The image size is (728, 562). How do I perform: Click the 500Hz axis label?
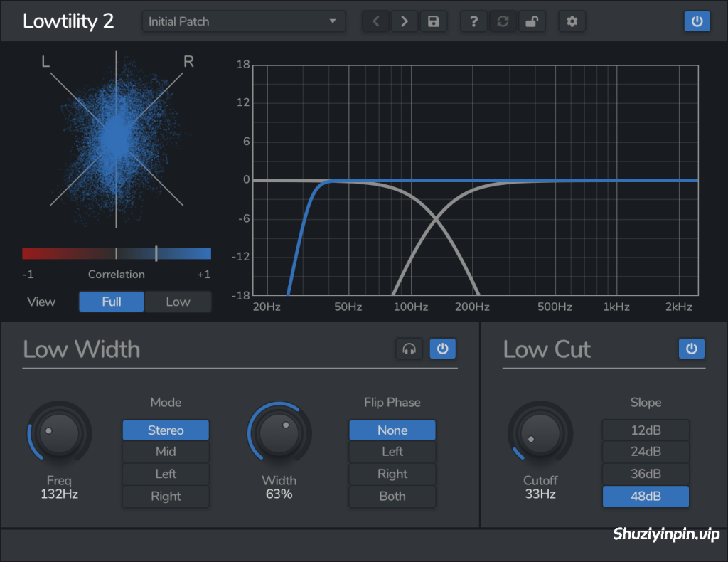[x=555, y=307]
